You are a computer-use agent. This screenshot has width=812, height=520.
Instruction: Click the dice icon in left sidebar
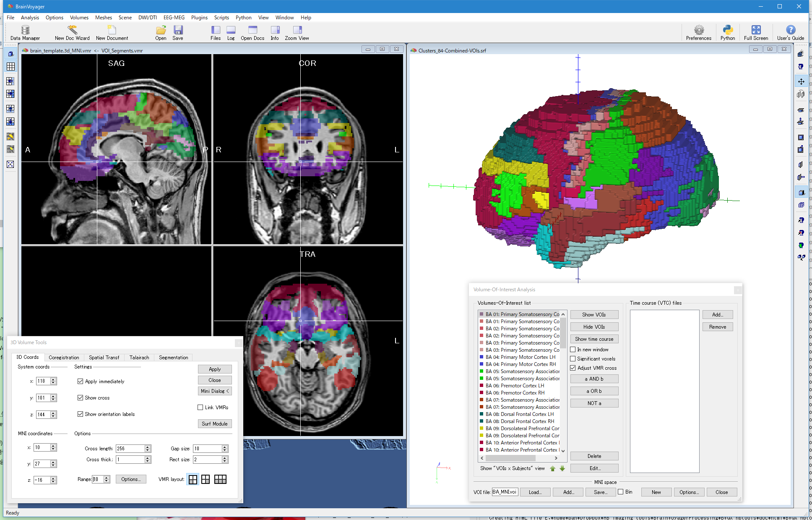point(10,164)
